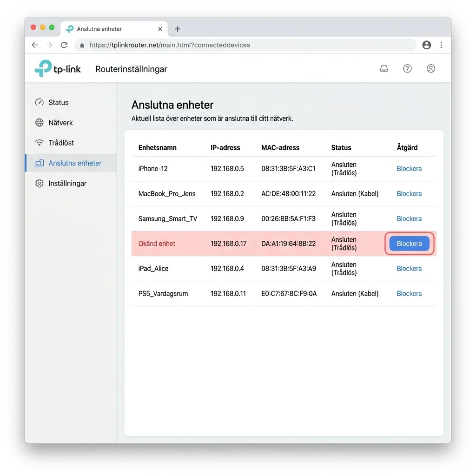
Task: Open the Status menu item
Action: (71, 102)
